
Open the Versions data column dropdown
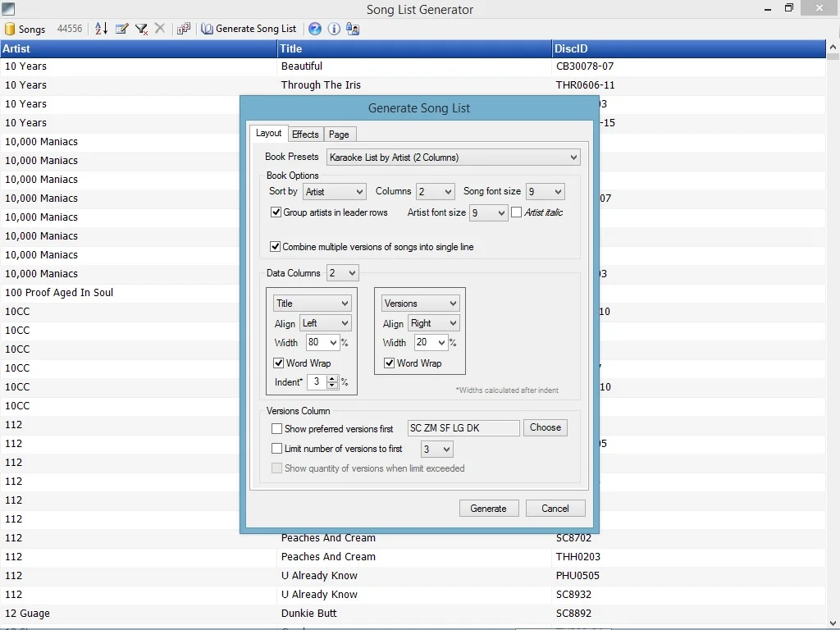point(420,304)
